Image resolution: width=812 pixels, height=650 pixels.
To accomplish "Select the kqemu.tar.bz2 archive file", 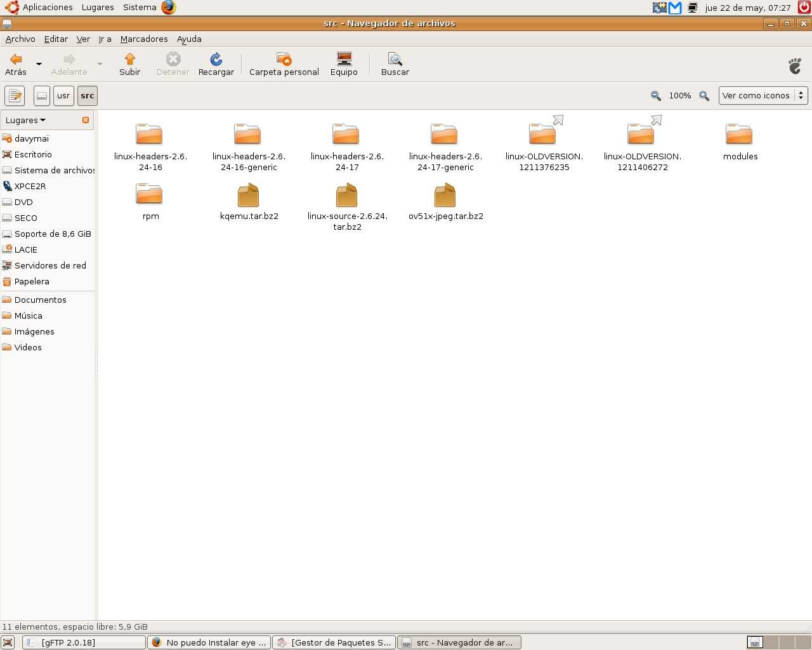I will point(249,196).
